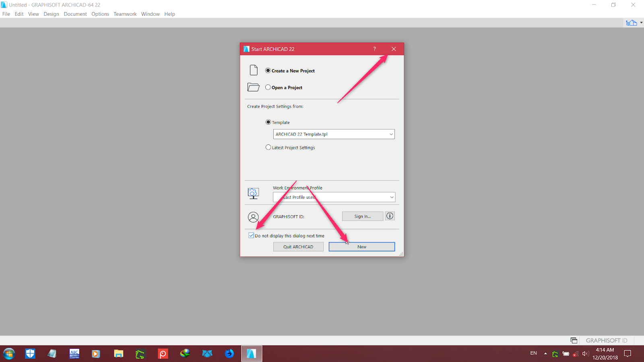The image size is (644, 362).
Task: Click the New button
Action: (362, 247)
